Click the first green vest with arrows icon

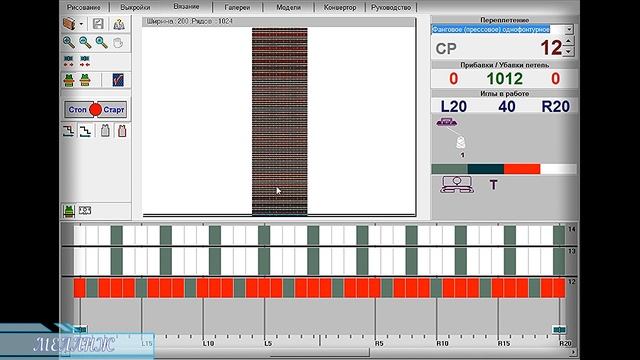pyautogui.click(x=69, y=80)
